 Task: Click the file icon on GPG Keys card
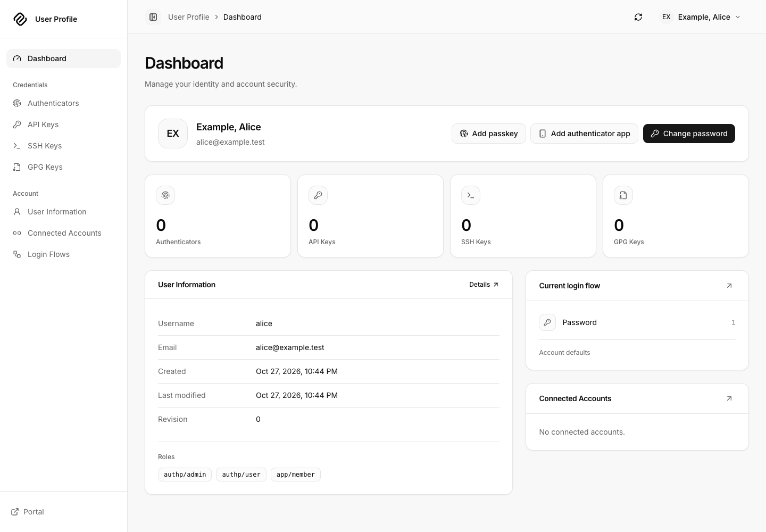point(623,195)
